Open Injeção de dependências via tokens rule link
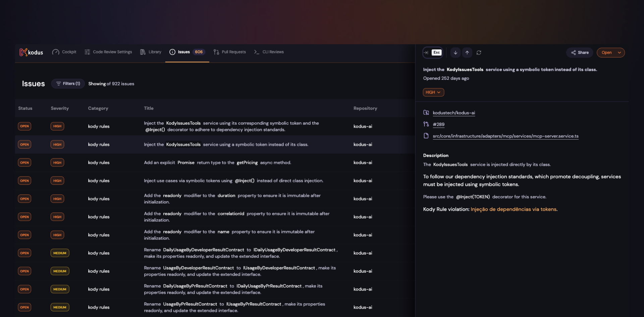 pos(513,209)
